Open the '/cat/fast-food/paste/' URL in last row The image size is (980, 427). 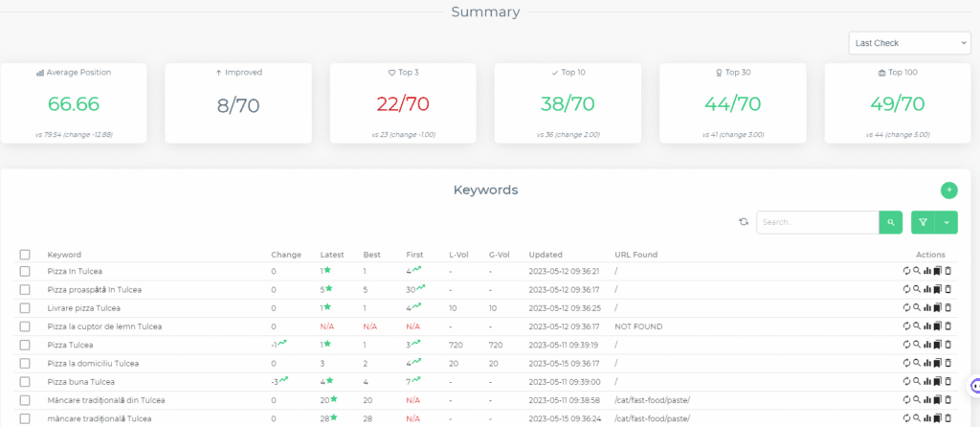pos(653,418)
